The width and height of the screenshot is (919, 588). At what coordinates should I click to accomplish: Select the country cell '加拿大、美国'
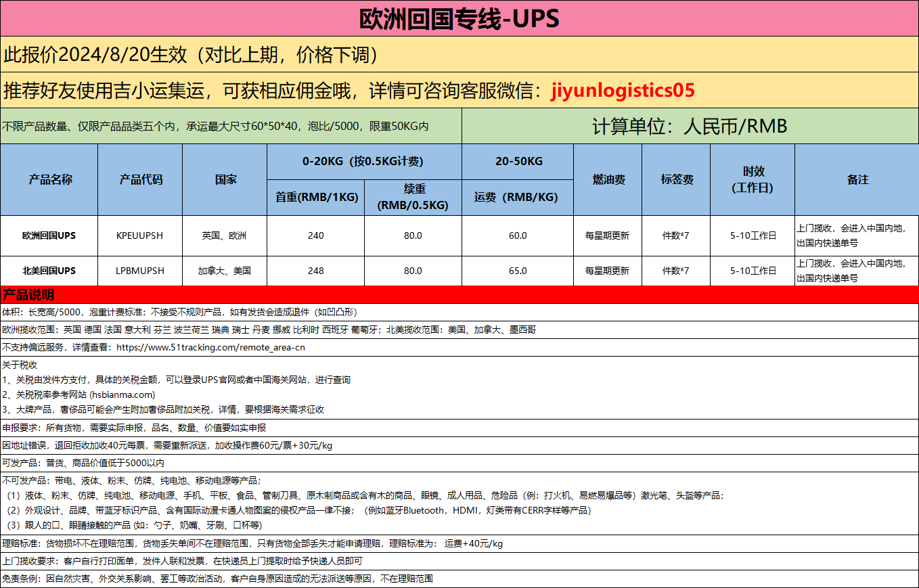(x=225, y=271)
